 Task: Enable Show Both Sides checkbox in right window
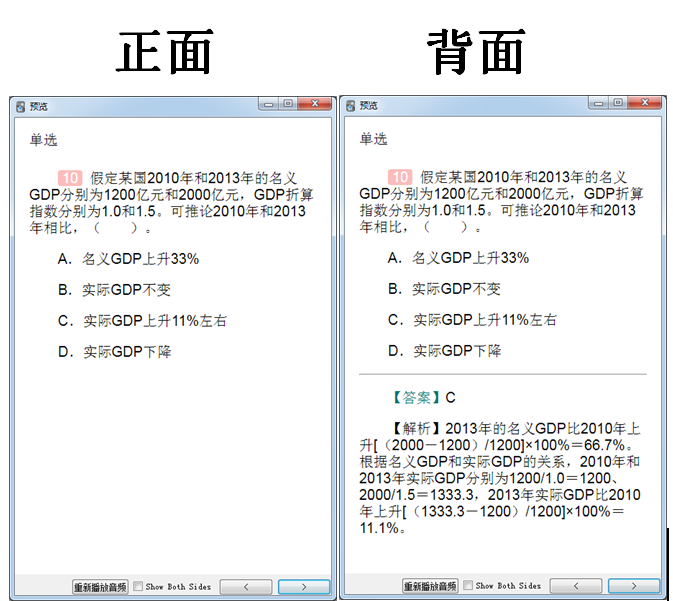[468, 585]
